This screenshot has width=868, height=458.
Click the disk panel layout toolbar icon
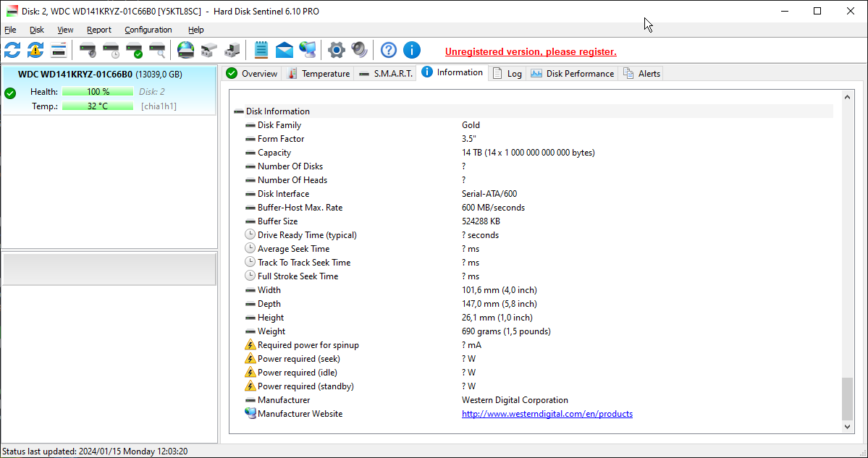59,51
